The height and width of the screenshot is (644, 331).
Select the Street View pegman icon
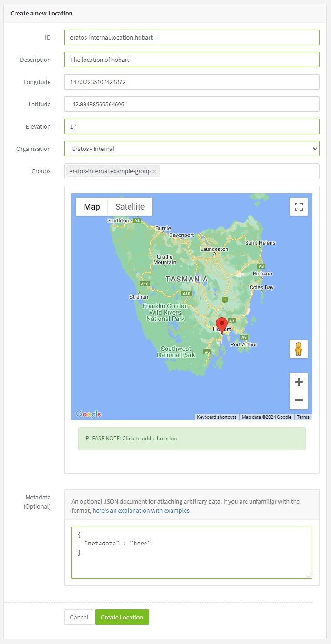[299, 349]
